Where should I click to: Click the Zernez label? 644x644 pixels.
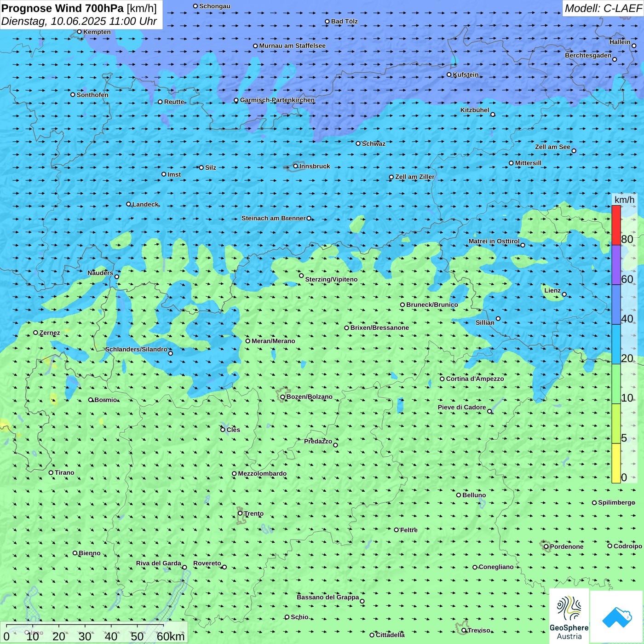[50, 333]
